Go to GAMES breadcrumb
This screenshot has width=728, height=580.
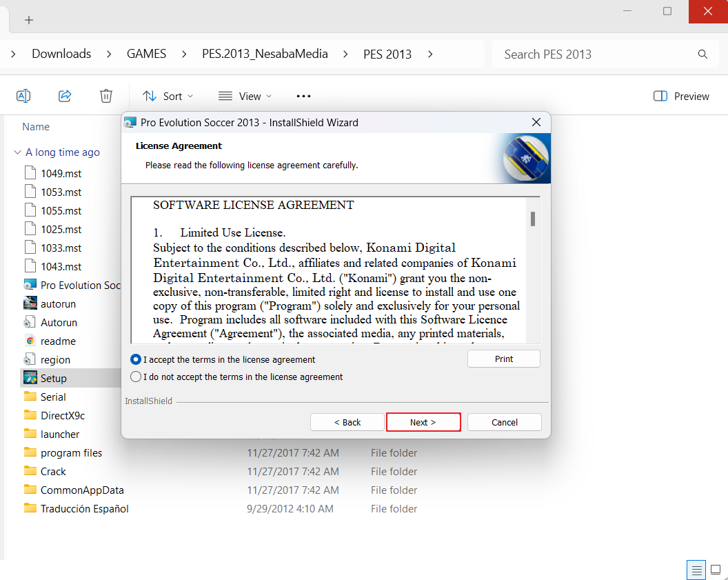146,54
